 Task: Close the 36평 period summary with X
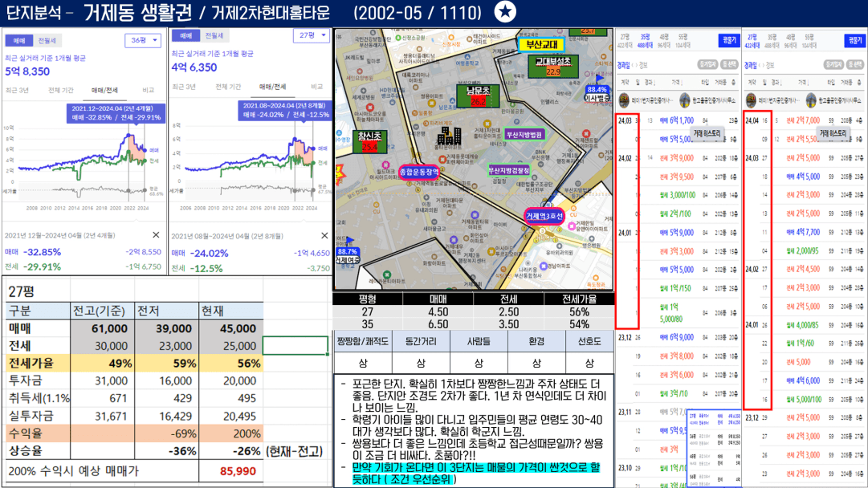156,235
